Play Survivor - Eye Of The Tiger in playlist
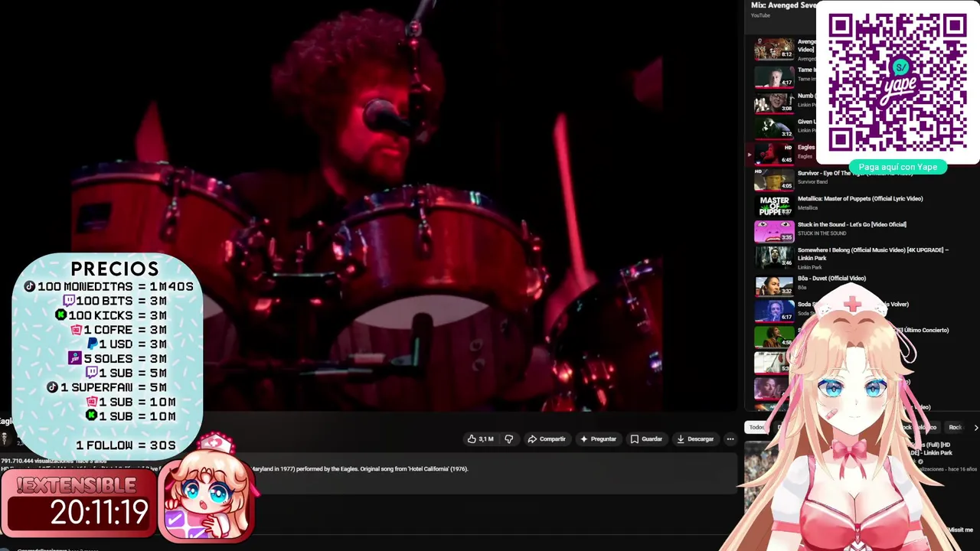The height and width of the screenshot is (551, 980). [854, 173]
